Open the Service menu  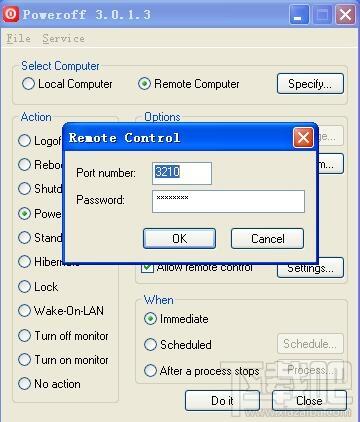pos(63,38)
